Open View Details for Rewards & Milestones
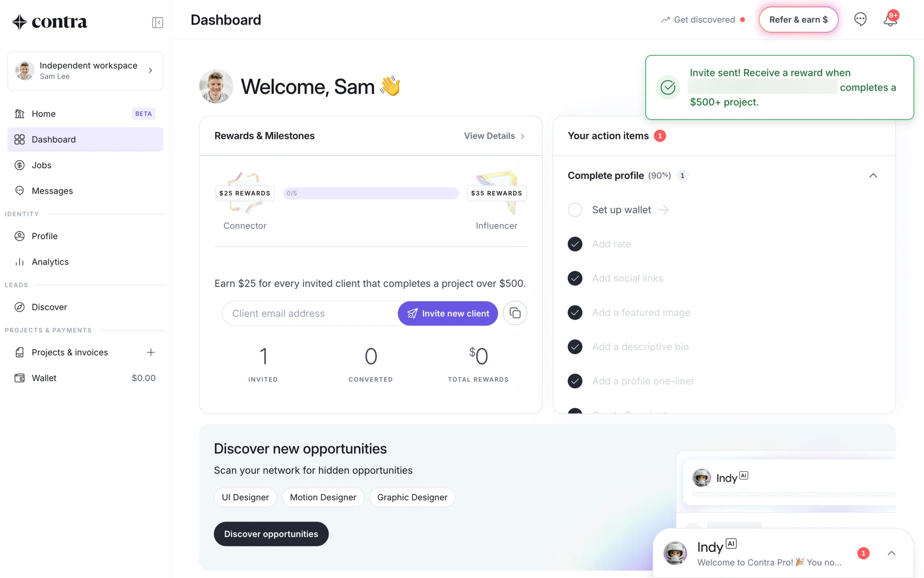The image size is (924, 578). (494, 136)
